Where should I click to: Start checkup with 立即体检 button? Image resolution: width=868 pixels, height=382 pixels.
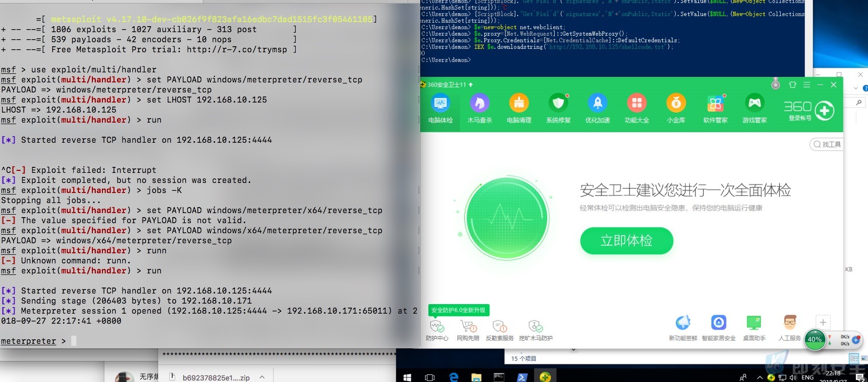(627, 241)
